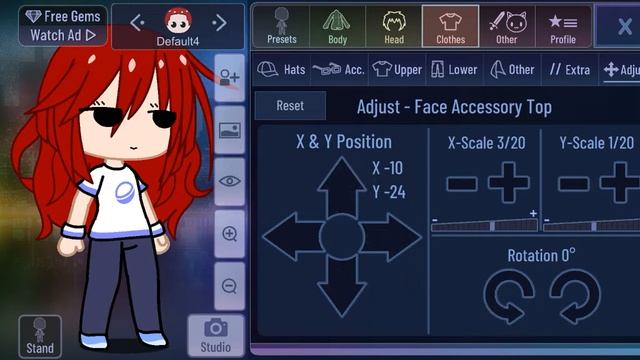
Task: Switch to the Hats subcategory
Action: (x=282, y=69)
